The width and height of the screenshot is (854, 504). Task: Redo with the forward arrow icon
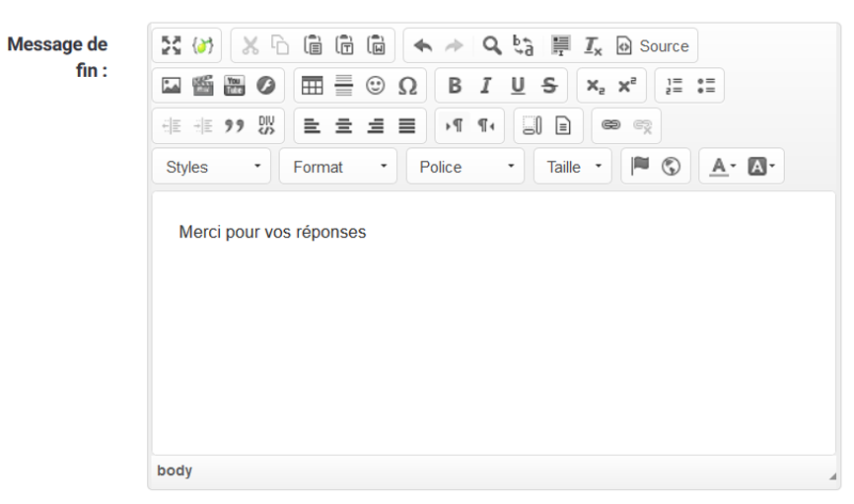tap(455, 45)
